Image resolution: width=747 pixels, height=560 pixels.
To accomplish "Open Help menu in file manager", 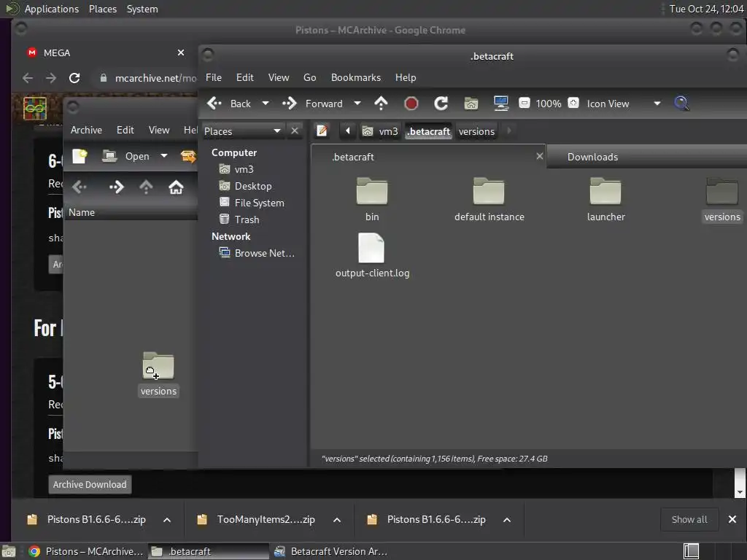I will (x=406, y=77).
